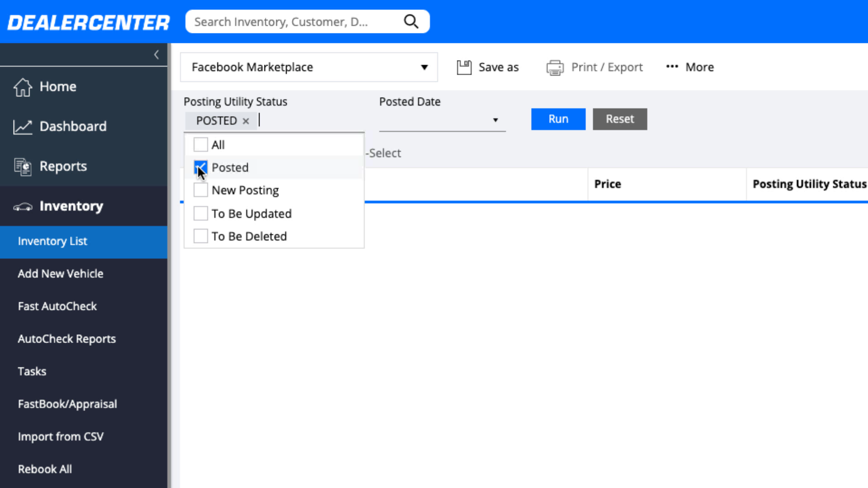The width and height of the screenshot is (868, 488).
Task: Select the New Posting option text
Action: tap(245, 190)
